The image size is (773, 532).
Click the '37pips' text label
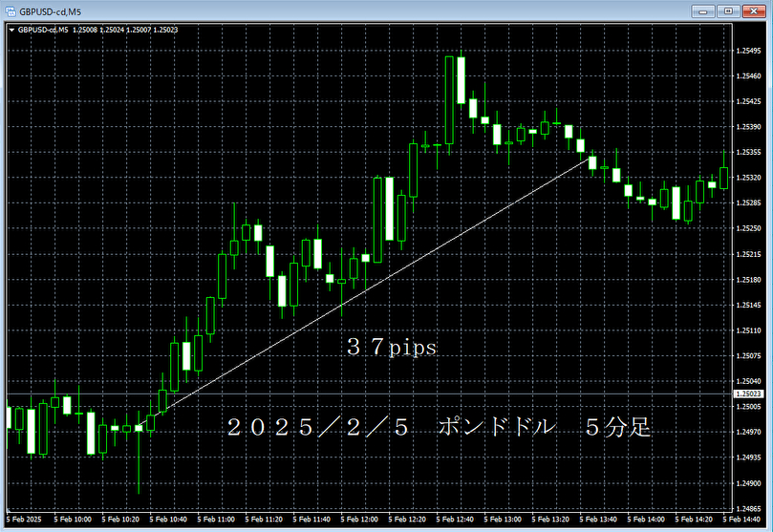click(x=392, y=347)
